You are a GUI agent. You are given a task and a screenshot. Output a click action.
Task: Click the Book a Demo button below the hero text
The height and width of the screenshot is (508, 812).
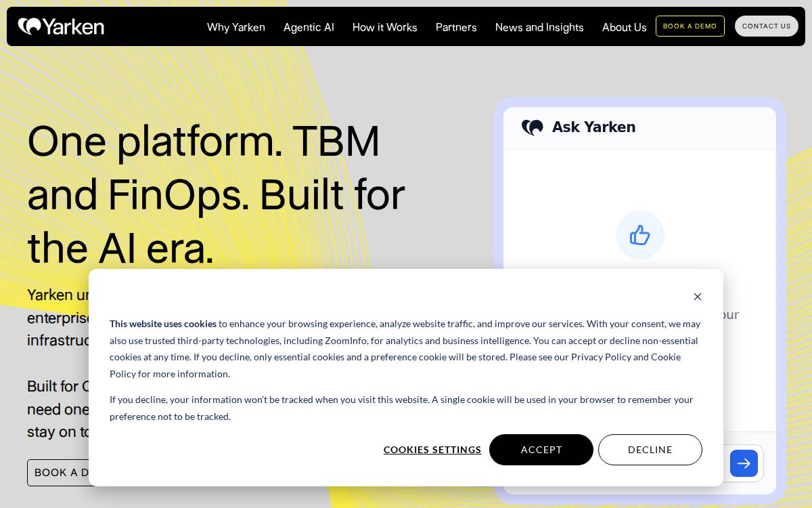coord(59,473)
